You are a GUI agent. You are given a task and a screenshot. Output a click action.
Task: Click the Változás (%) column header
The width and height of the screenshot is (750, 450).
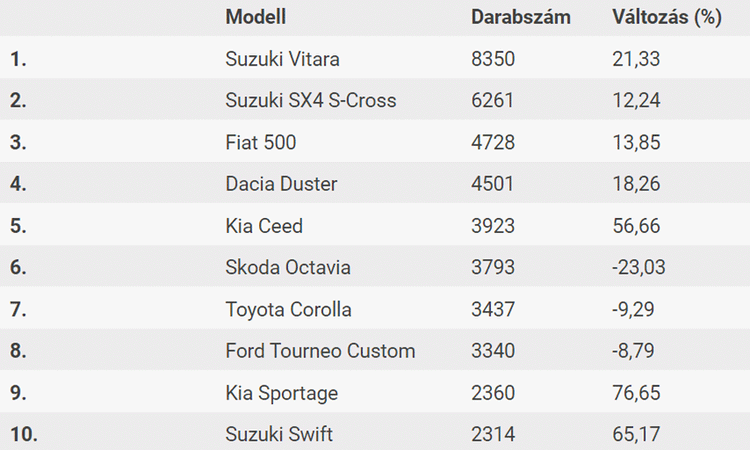pos(666,17)
